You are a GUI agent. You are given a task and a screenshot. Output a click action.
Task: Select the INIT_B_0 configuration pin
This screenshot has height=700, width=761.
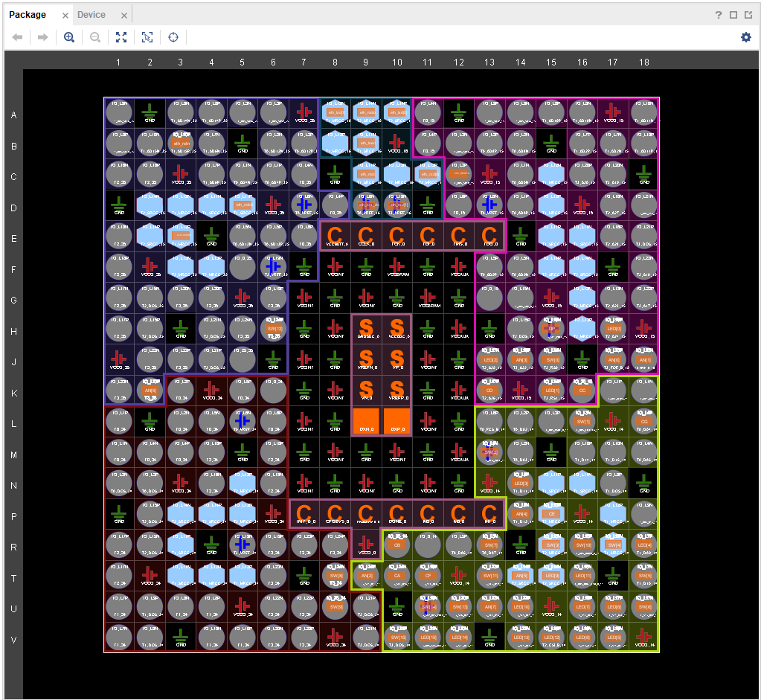point(304,514)
